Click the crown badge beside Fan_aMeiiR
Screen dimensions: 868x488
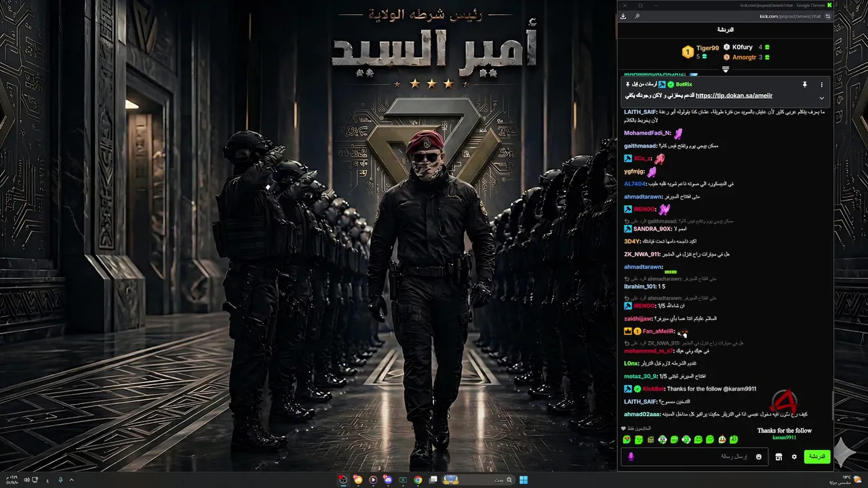click(x=628, y=331)
